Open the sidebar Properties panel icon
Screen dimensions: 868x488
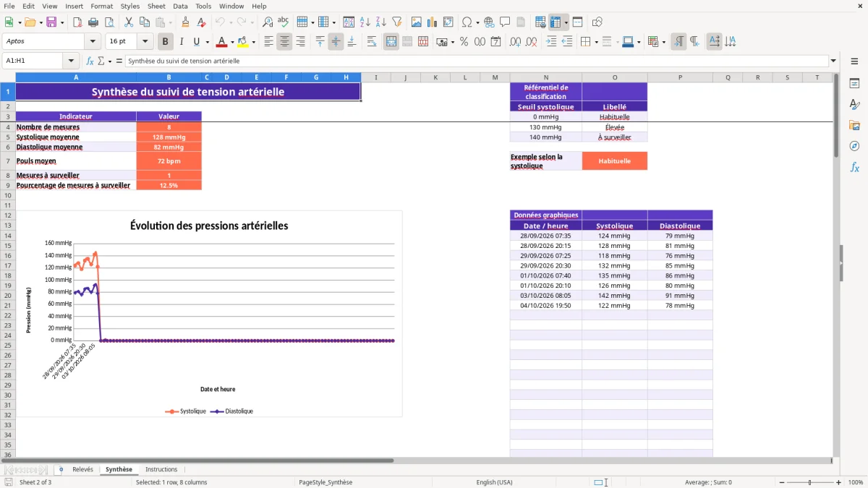pyautogui.click(x=854, y=84)
